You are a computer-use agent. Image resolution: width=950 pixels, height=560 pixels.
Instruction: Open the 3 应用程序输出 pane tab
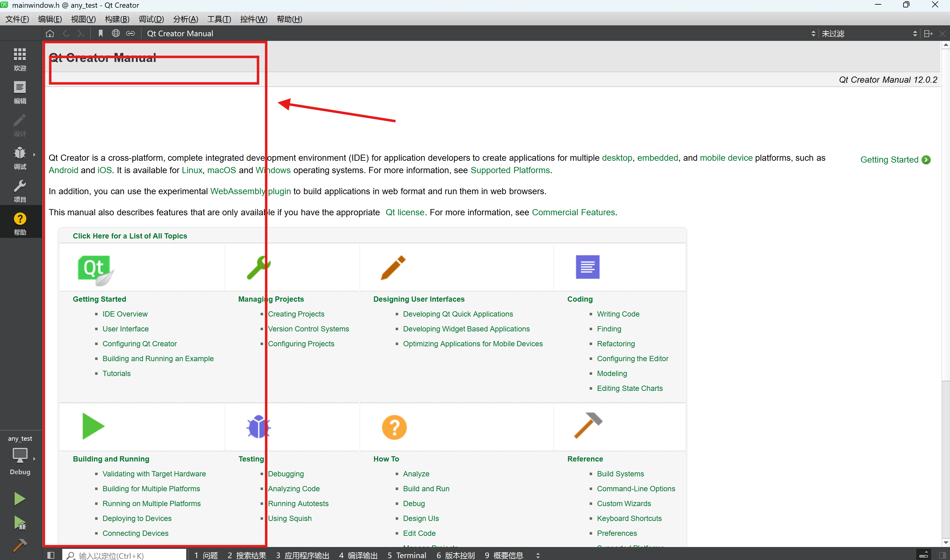click(302, 555)
